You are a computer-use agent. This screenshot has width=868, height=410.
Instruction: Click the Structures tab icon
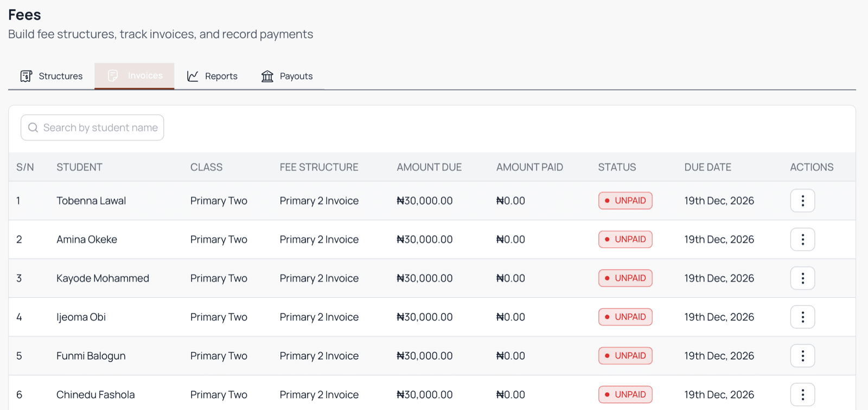(x=26, y=76)
